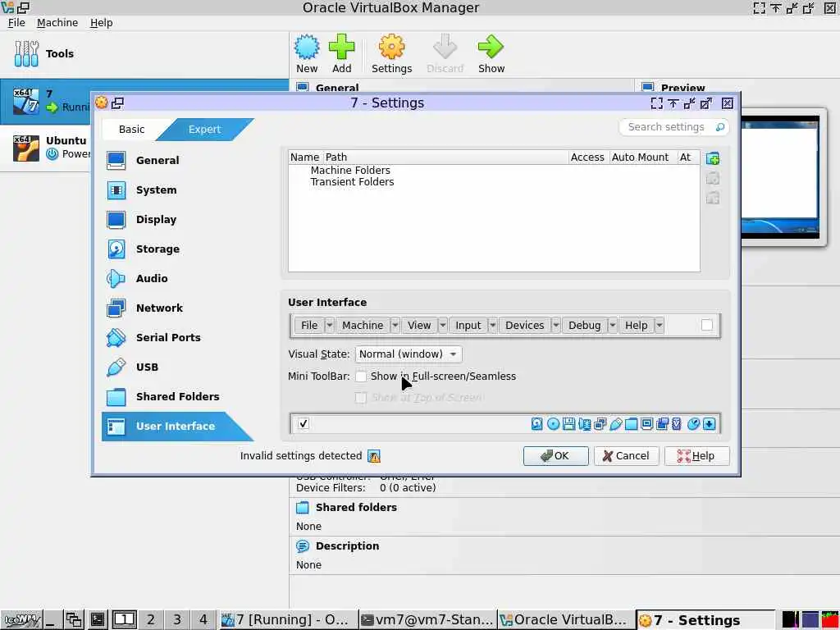The width and height of the screenshot is (840, 630).
Task: Enable Show in Full-screen/Seamless mini toolbar
Action: coord(361,376)
